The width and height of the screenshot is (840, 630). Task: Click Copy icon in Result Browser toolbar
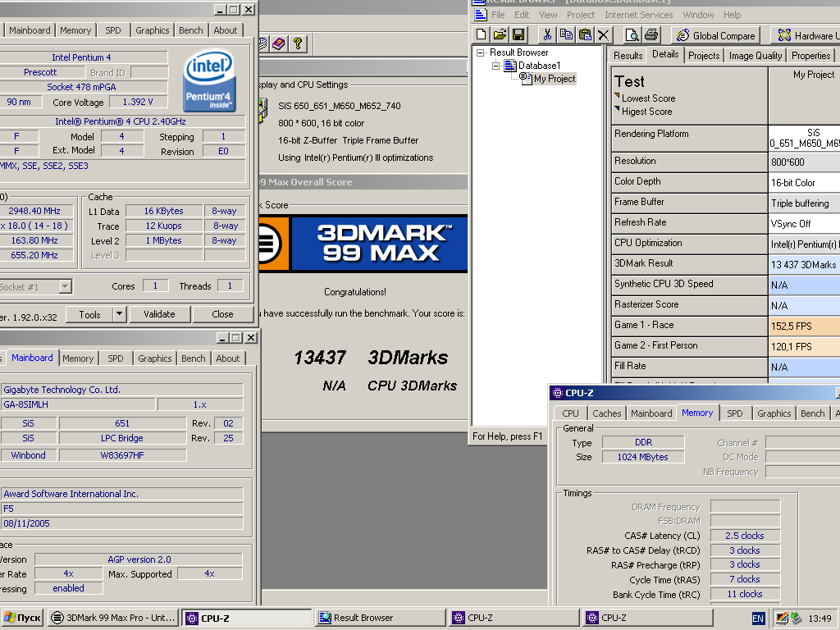click(x=566, y=34)
